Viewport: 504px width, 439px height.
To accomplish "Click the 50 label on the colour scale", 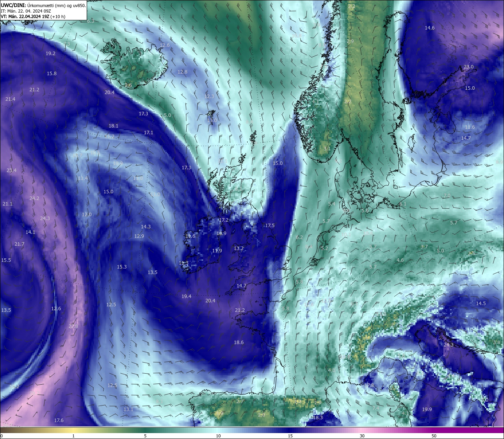I will click(434, 436).
